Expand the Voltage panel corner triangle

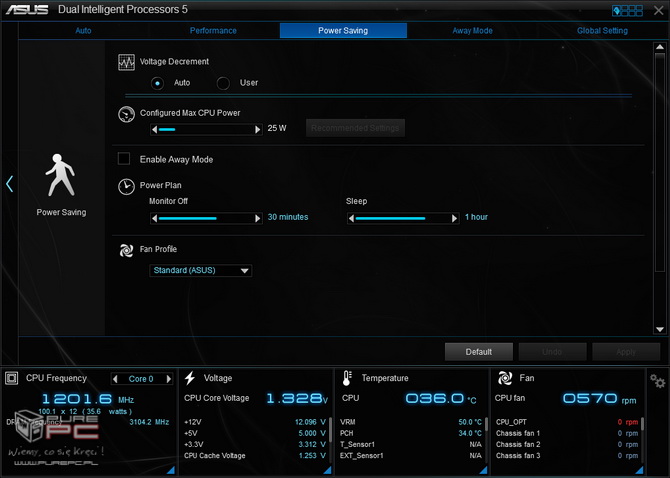[327, 470]
